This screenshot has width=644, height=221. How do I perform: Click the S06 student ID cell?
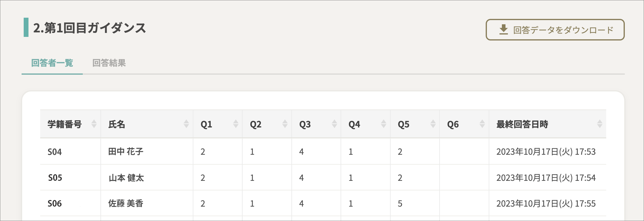[x=55, y=204]
